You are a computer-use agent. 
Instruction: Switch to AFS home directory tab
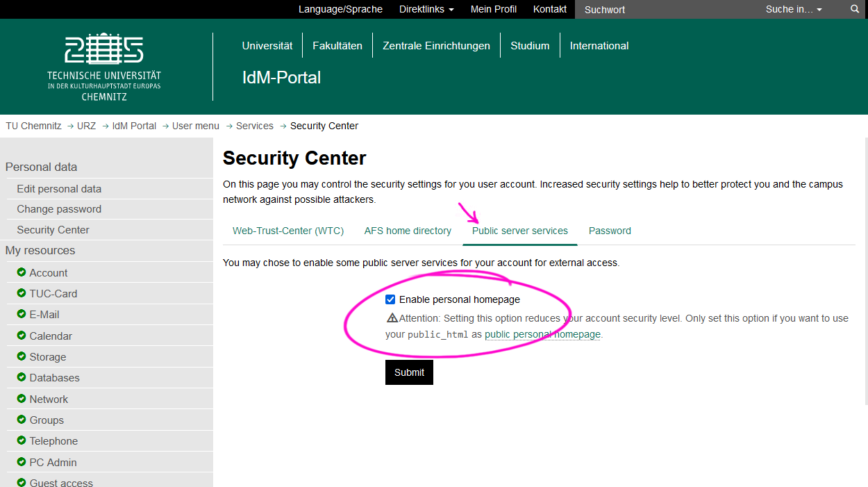[408, 231]
